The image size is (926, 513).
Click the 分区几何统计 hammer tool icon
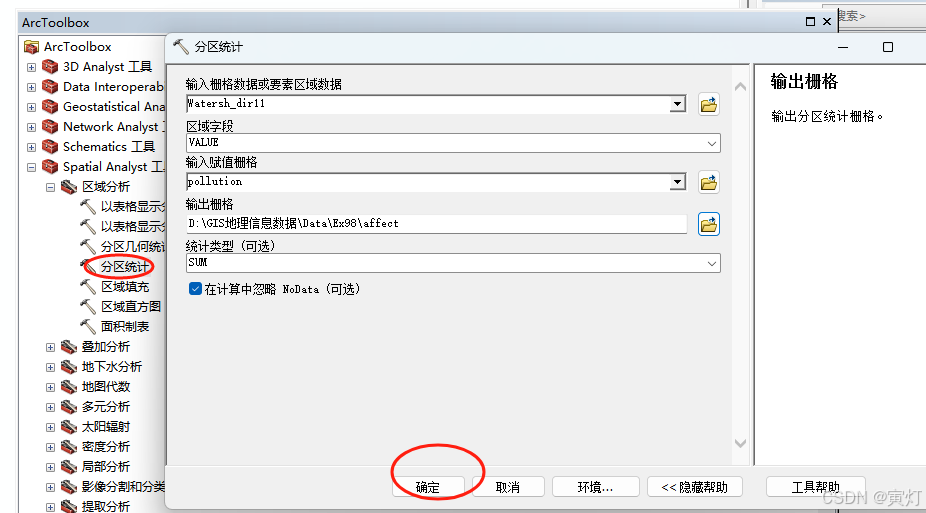click(x=88, y=247)
